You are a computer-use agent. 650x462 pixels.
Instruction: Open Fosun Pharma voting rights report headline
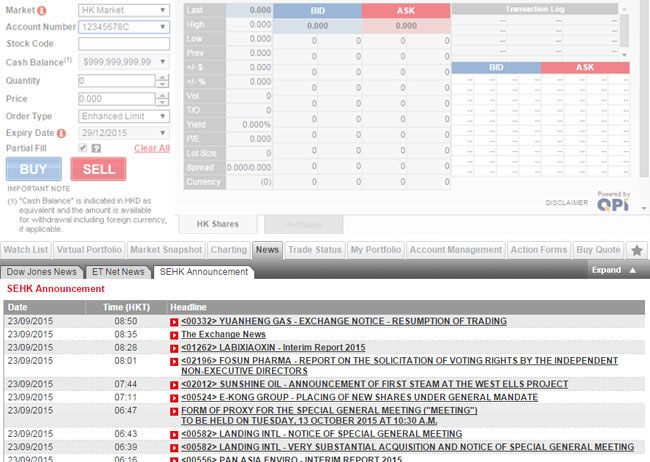(x=400, y=366)
